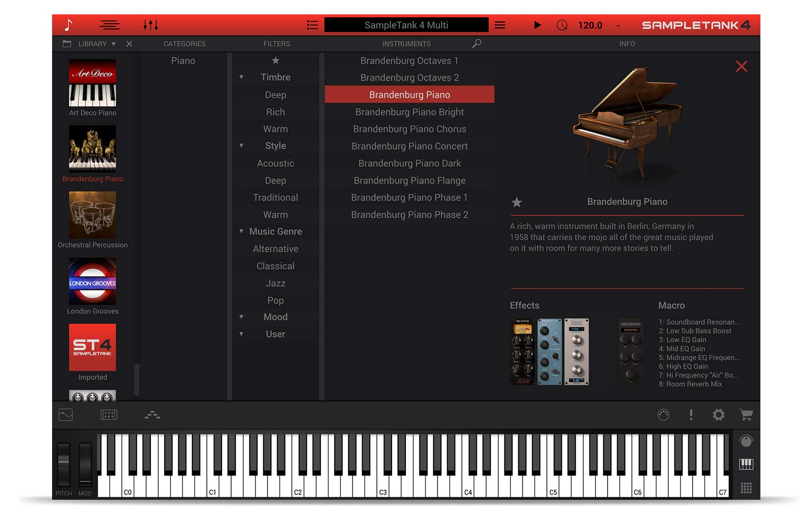
Task: Switch keyboard display to pads view
Action: [x=746, y=488]
